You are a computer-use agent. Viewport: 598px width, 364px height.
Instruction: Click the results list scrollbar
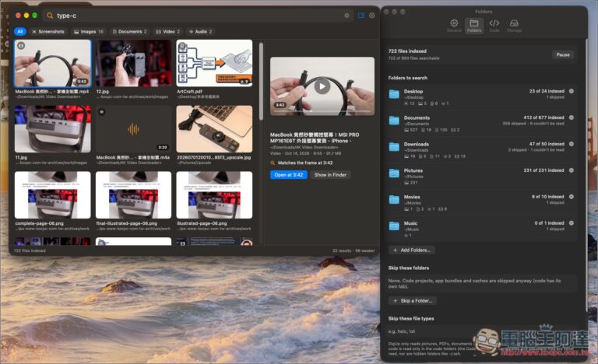point(262,81)
